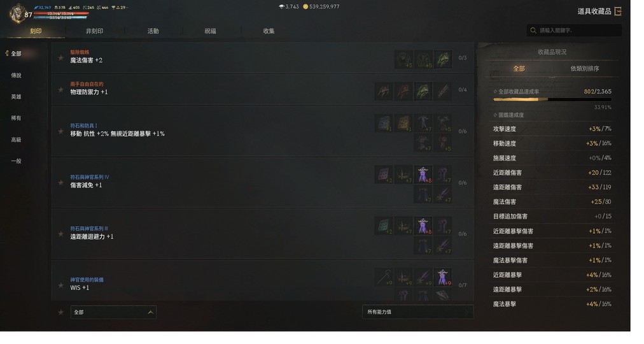Switch to the 非刻印 tab
This screenshot has height=344, width=644.
(94, 31)
